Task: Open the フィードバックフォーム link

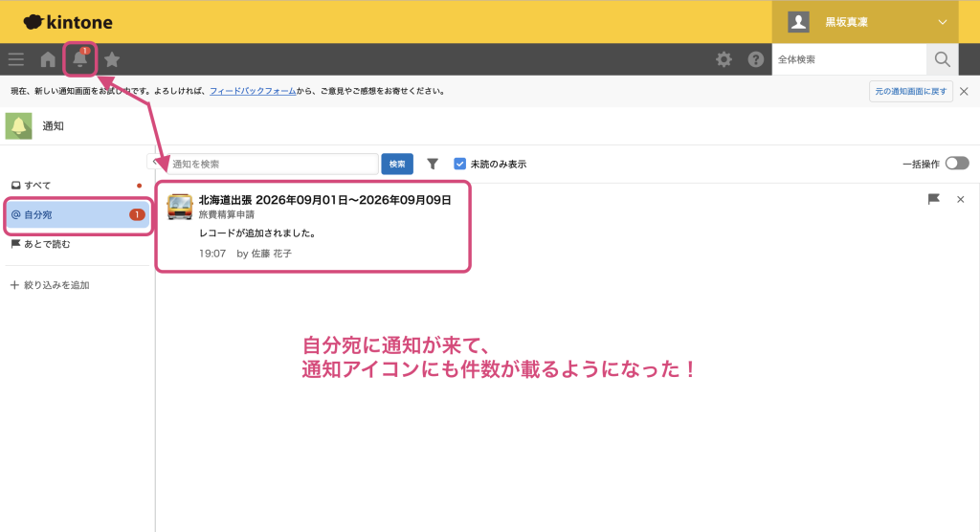Action: click(x=253, y=91)
